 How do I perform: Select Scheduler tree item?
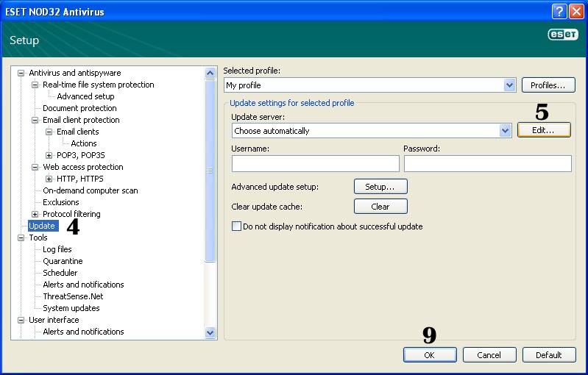tap(60, 273)
